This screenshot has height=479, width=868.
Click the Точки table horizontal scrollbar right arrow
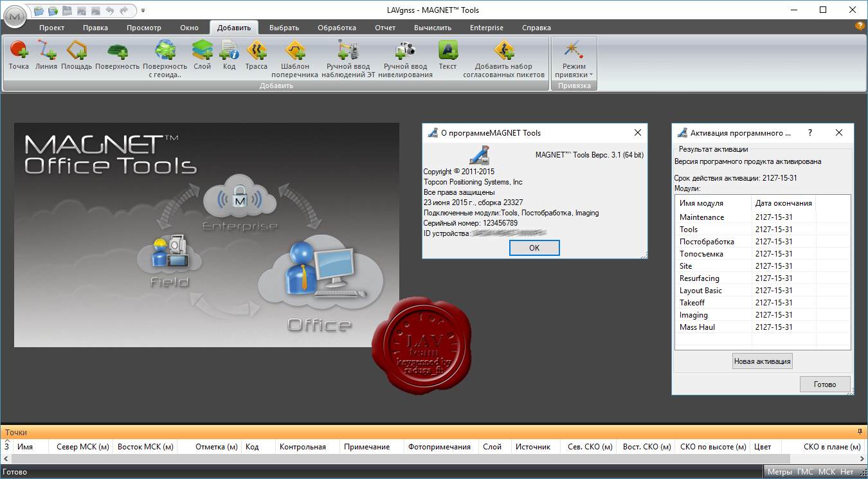(x=863, y=459)
